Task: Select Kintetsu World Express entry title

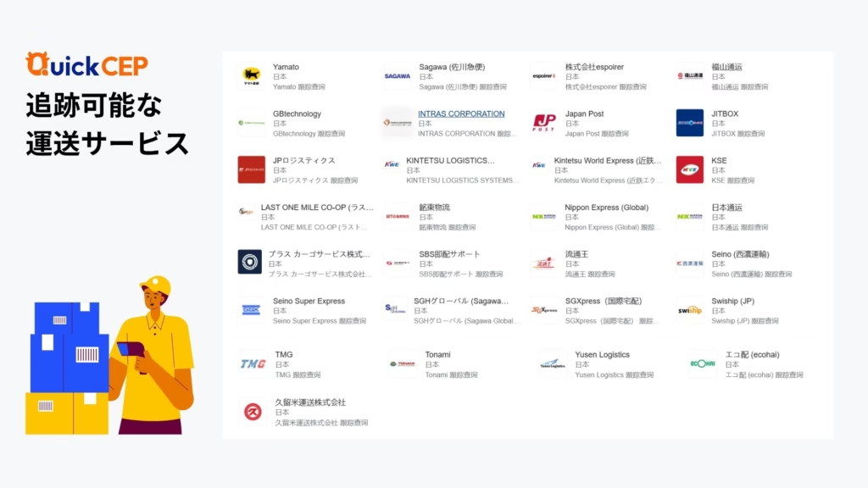Action: tap(607, 160)
